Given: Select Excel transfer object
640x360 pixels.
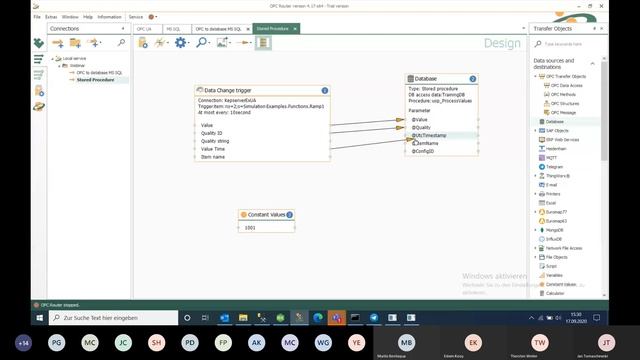Looking at the screenshot, I should 551,203.
